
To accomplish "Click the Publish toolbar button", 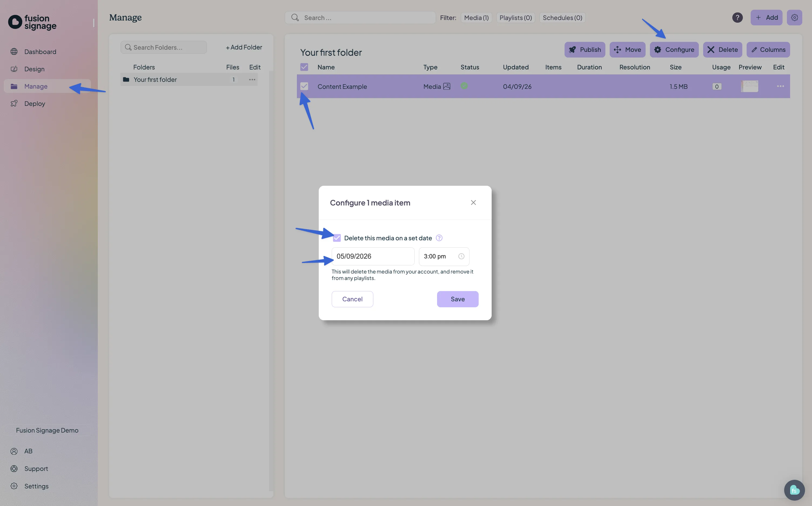I will click(584, 49).
